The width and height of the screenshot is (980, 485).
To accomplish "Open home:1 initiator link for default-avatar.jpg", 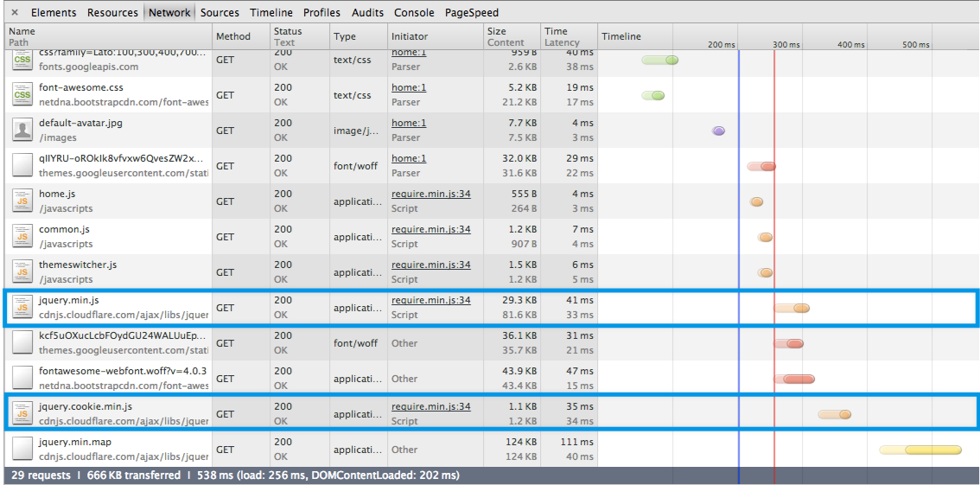I will [x=409, y=123].
